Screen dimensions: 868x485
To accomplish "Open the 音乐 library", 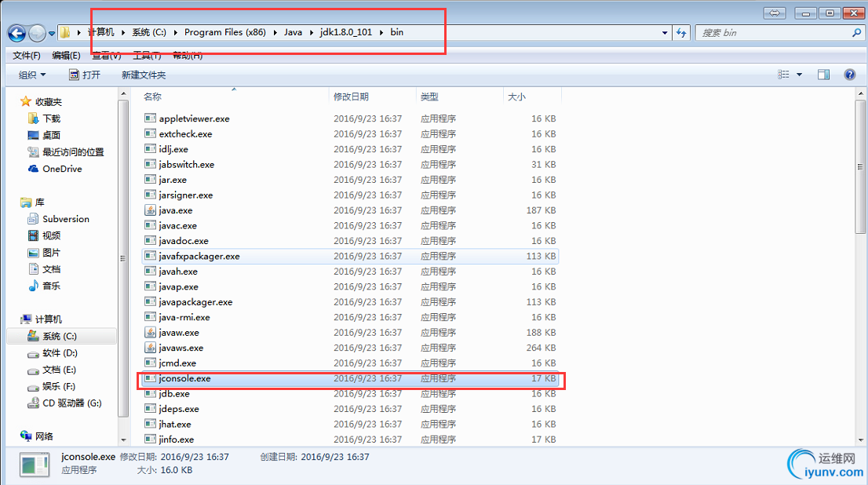I will [44, 286].
